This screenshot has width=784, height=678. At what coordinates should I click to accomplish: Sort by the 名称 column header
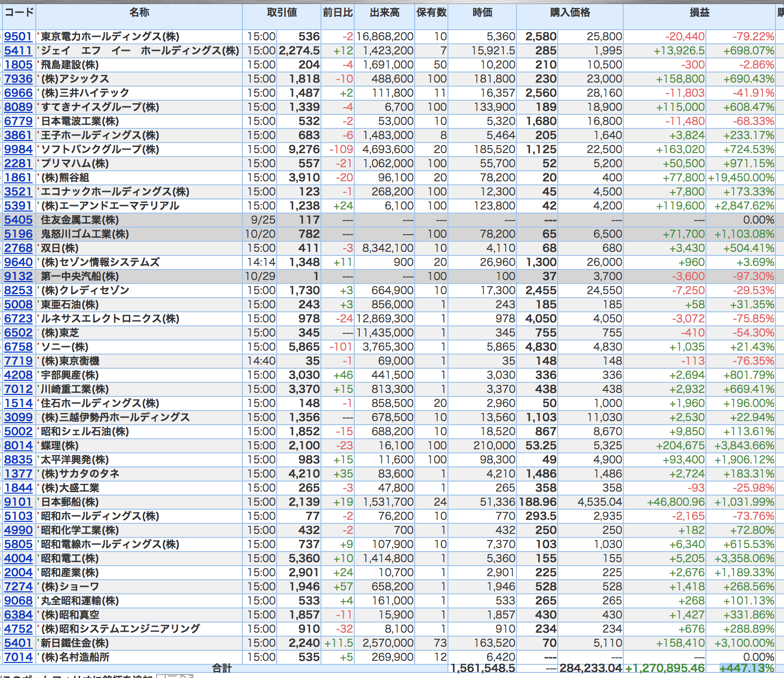point(139,13)
